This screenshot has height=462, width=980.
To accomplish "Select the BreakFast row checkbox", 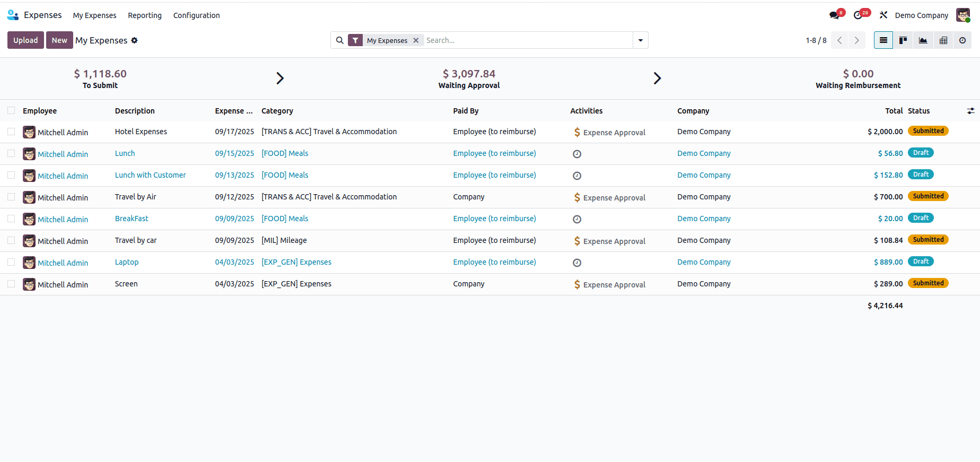I will (11, 218).
